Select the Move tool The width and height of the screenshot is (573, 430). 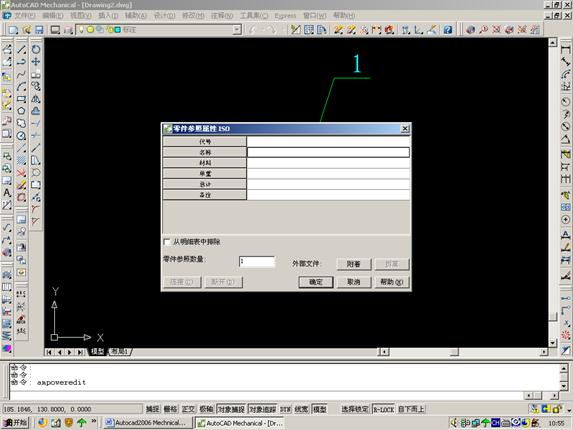36,61
